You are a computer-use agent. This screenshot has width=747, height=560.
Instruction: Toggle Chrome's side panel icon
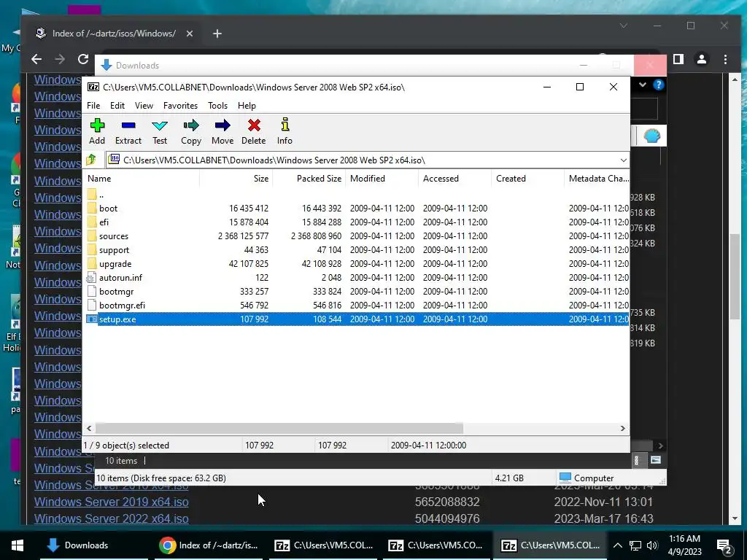[x=678, y=59]
